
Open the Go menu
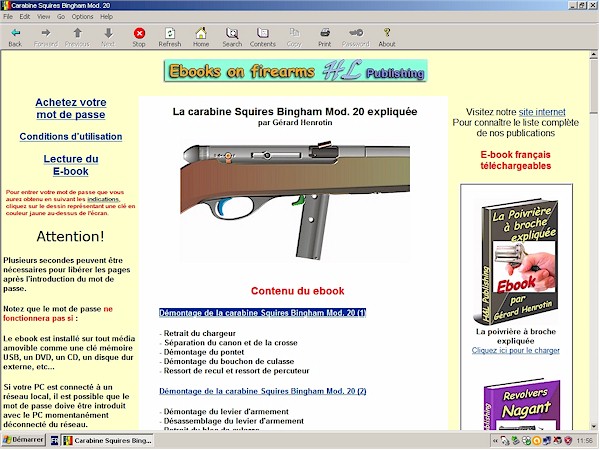61,16
